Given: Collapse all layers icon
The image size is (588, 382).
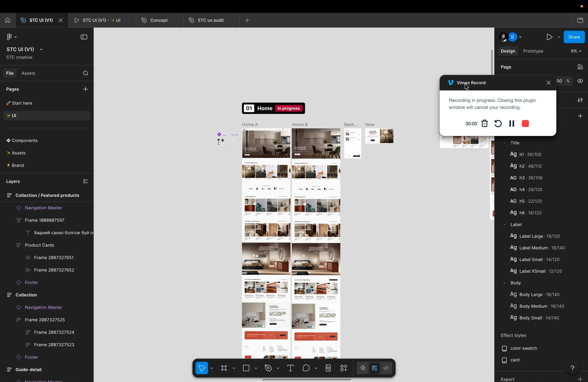Looking at the screenshot, I should coord(86,182).
